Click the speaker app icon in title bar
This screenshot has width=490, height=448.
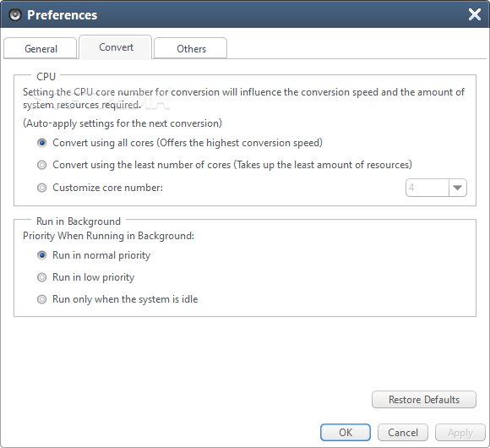[x=15, y=14]
